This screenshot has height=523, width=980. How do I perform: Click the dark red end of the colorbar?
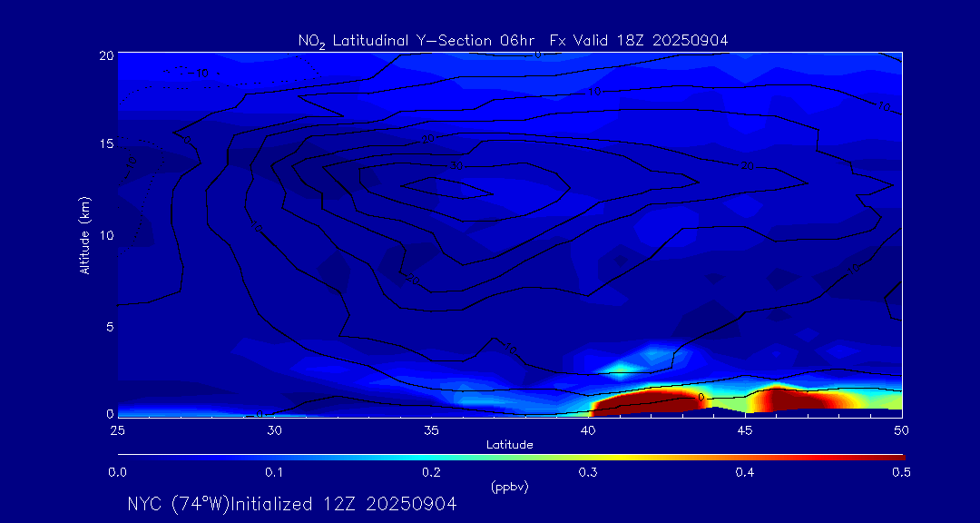coord(891,458)
